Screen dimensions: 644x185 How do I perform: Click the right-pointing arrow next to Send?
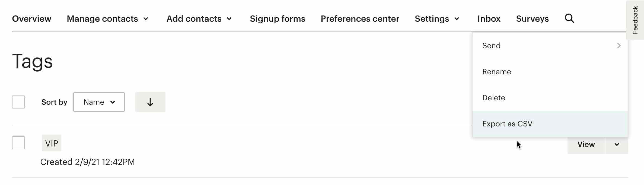click(619, 46)
